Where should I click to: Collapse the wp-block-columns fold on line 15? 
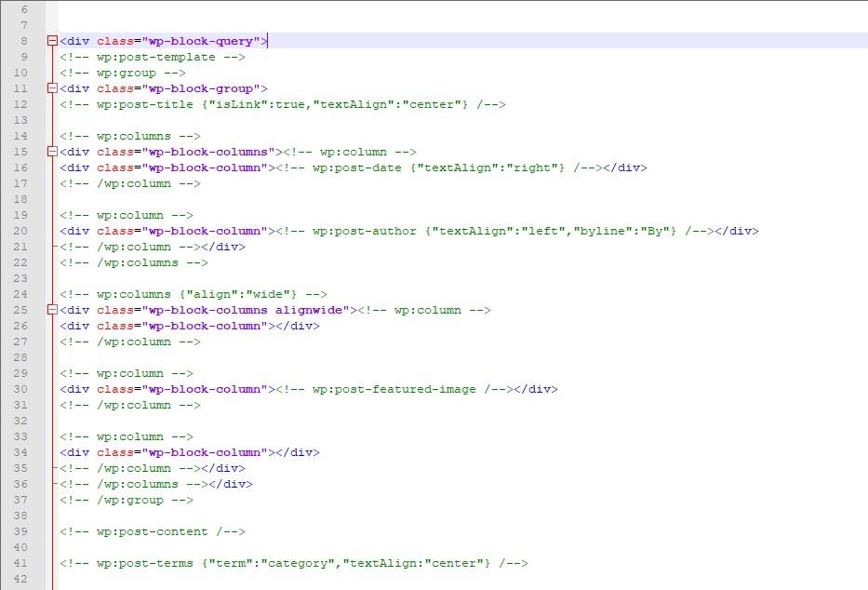pos(53,151)
